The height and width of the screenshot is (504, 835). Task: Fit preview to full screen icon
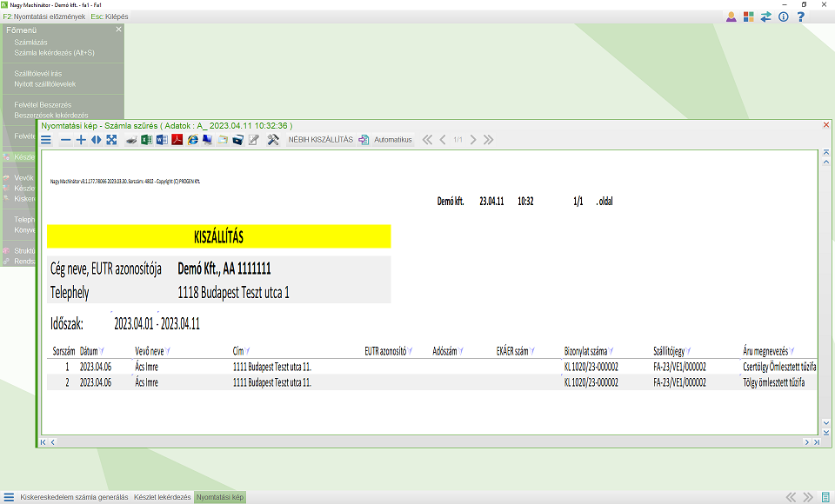(x=111, y=140)
